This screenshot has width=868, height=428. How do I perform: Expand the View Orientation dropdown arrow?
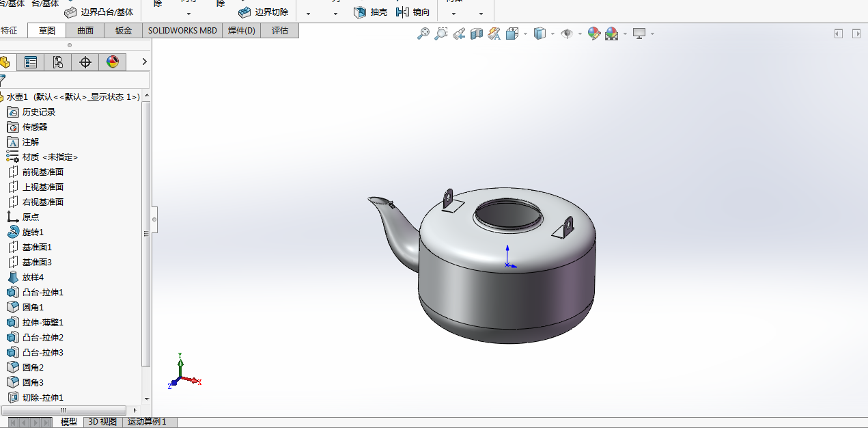click(525, 34)
